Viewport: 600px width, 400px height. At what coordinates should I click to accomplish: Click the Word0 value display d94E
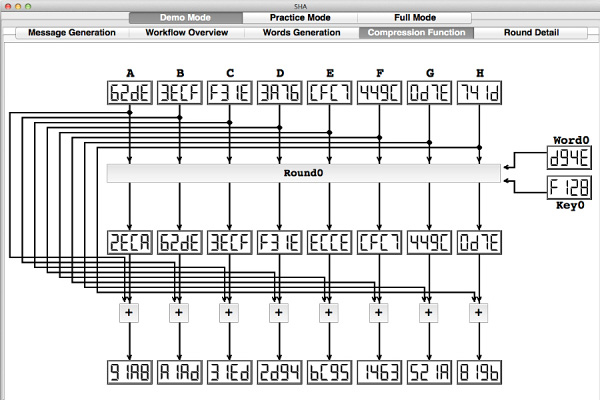(568, 157)
